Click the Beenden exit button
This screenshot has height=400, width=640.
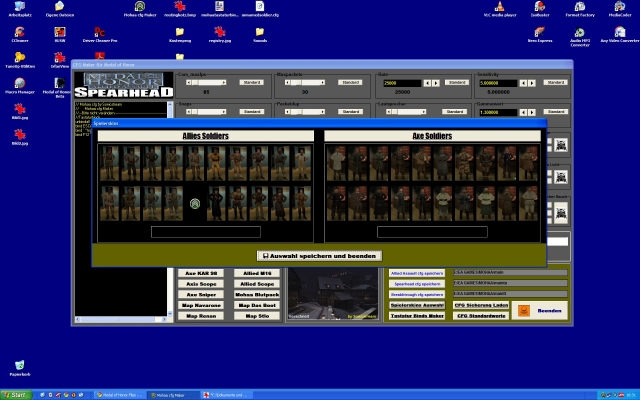coord(540,311)
